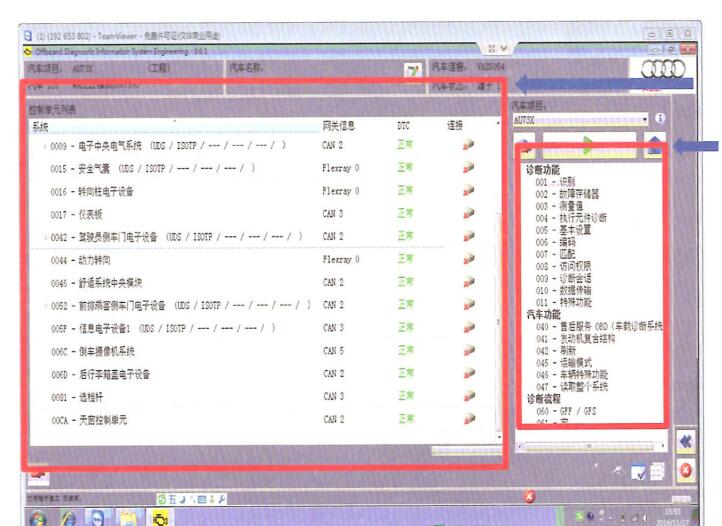Select 007 - 匹配 function

pos(555,254)
